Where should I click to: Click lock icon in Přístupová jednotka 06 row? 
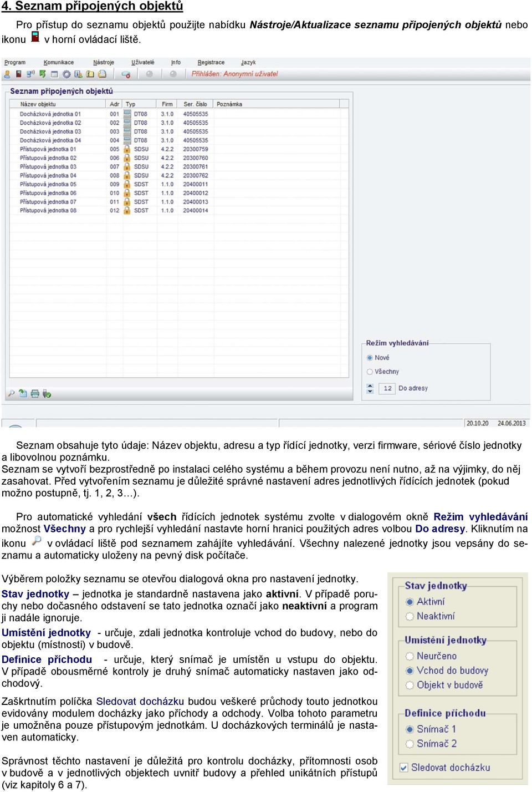pos(127,193)
